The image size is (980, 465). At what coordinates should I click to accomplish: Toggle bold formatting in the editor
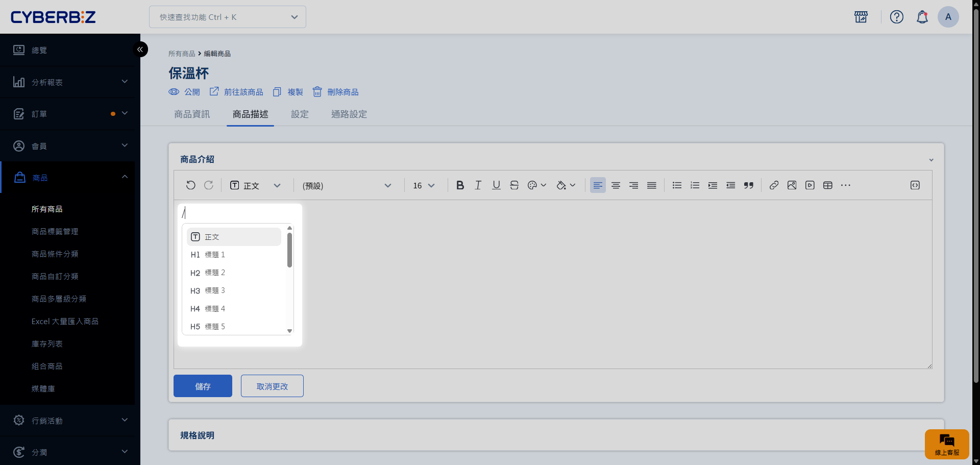pos(460,185)
